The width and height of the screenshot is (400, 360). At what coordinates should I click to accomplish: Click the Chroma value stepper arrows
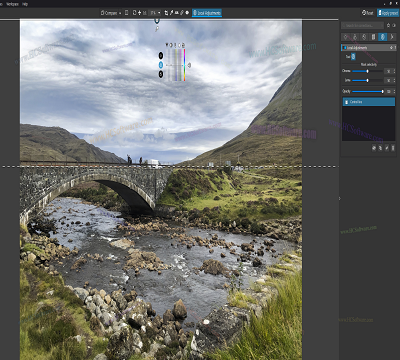394,71
